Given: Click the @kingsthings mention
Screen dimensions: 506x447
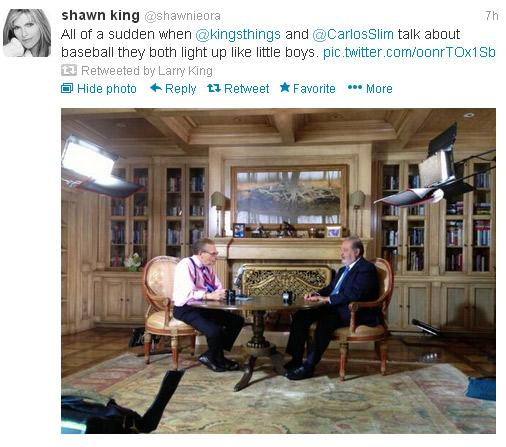Looking at the screenshot, I should point(238,34).
